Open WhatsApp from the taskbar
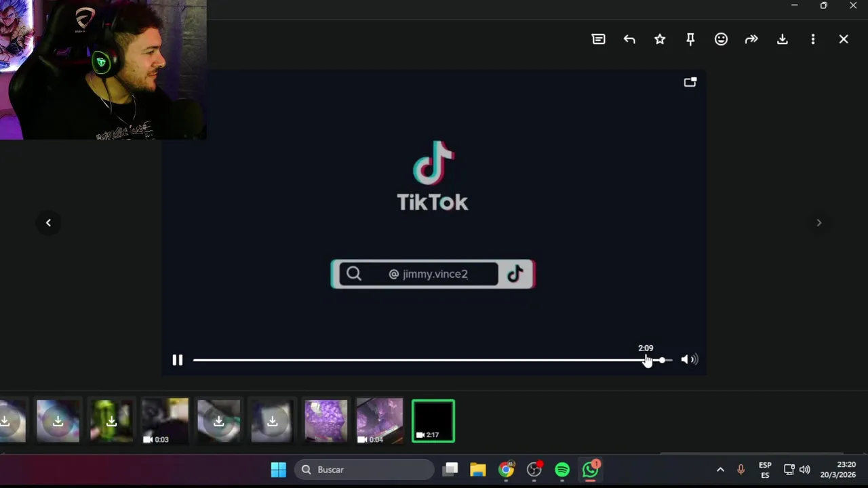Viewport: 868px width, 488px height. click(591, 470)
